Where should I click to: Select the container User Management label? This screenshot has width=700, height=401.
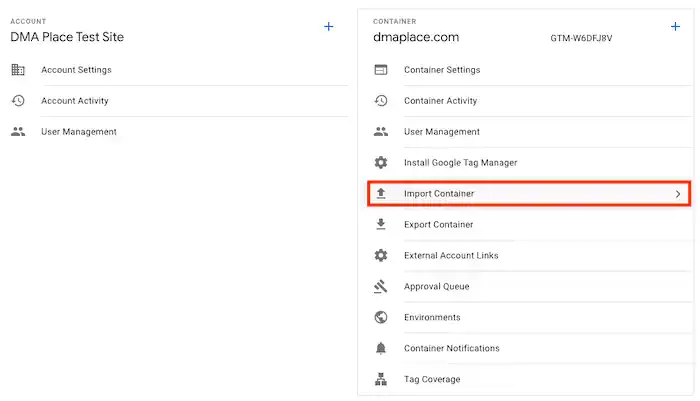[x=441, y=132]
